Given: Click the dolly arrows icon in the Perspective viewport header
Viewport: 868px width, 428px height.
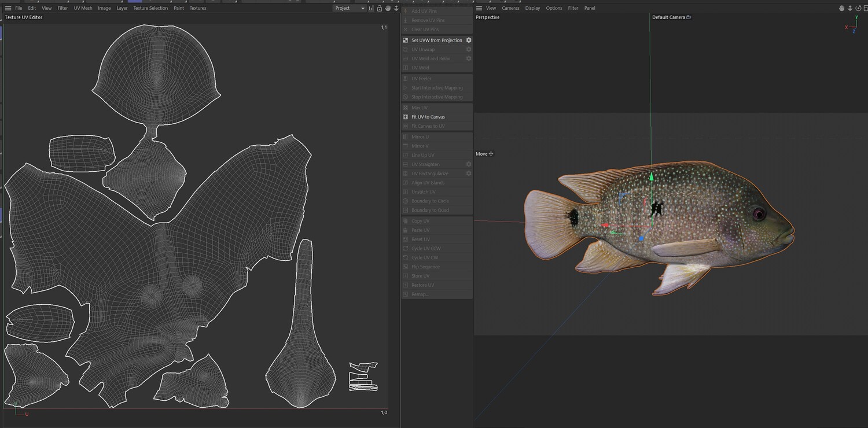Looking at the screenshot, I should 850,8.
